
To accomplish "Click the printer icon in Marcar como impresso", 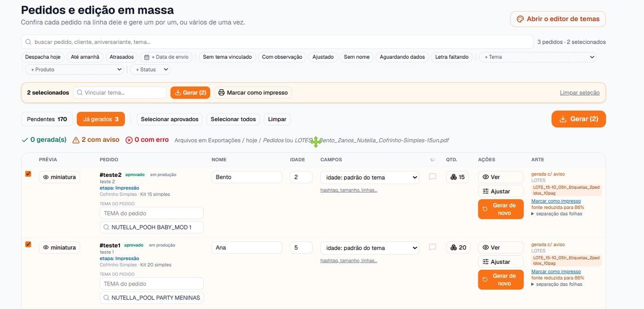I will 221,93.
